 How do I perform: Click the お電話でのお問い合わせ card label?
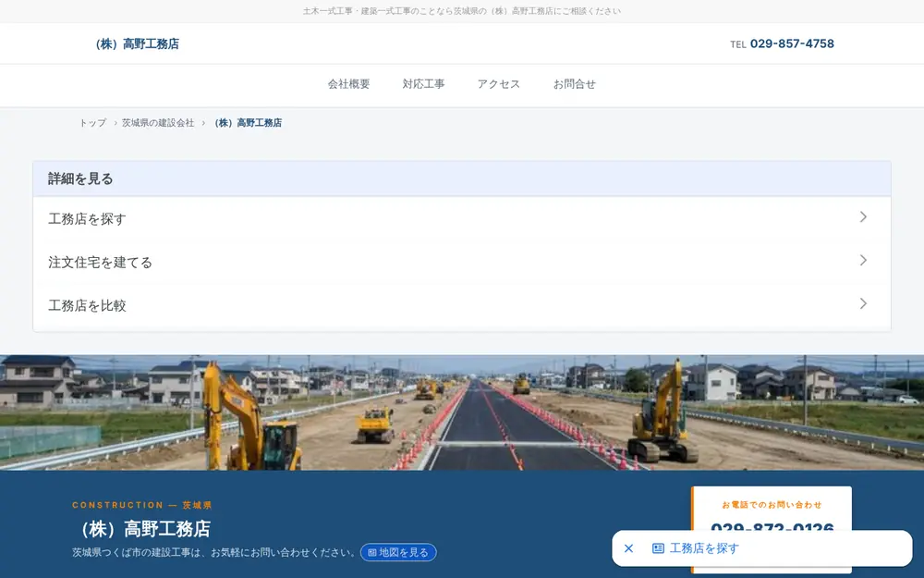tap(772, 505)
